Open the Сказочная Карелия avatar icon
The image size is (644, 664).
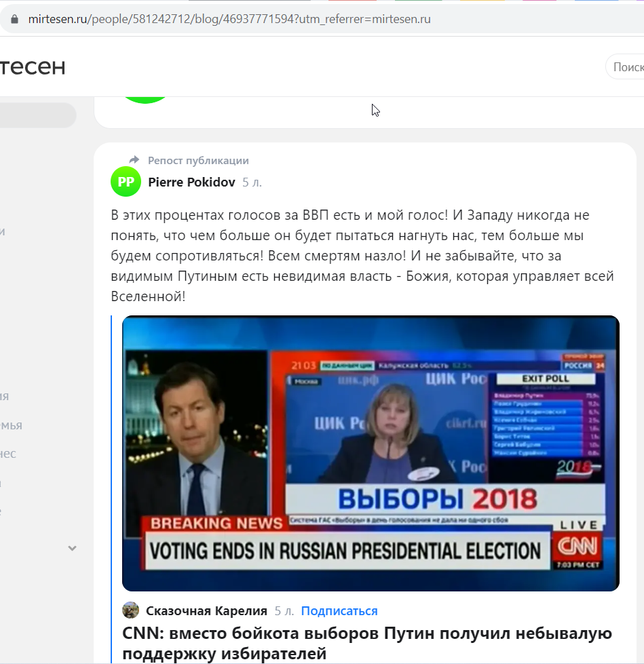click(x=130, y=610)
